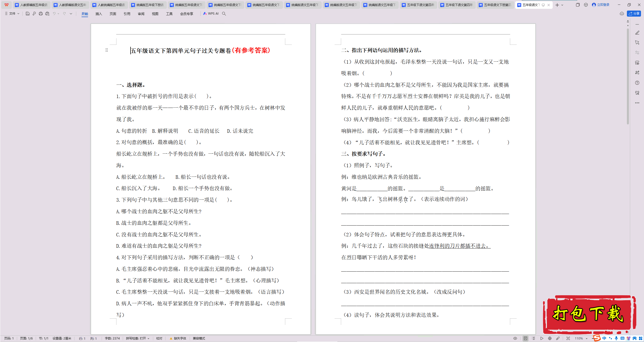Switch to outline view
Image resolution: width=644 pixels, height=342 pixels.
coord(533,338)
